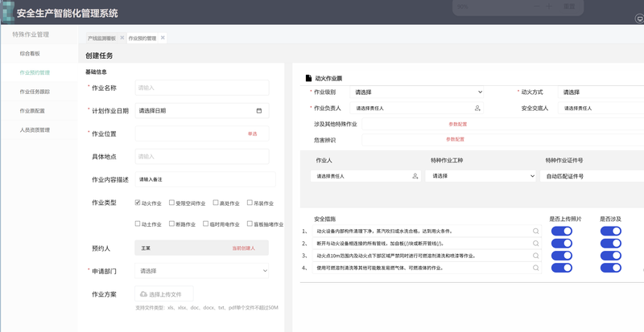Toggle 是否上传照片 switch for measure 3
The height and width of the screenshot is (332, 644).
point(561,256)
